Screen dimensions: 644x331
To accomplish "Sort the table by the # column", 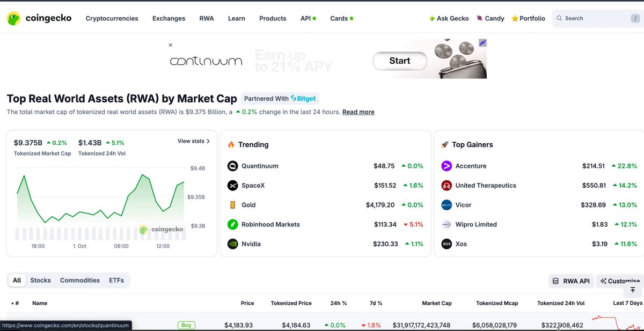I will [14, 303].
